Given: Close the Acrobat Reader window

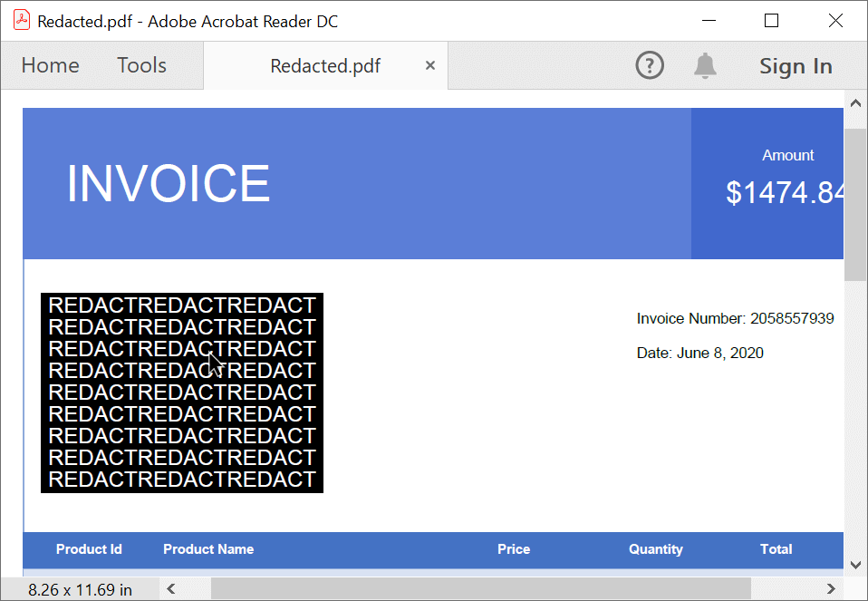Looking at the screenshot, I should 835,21.
